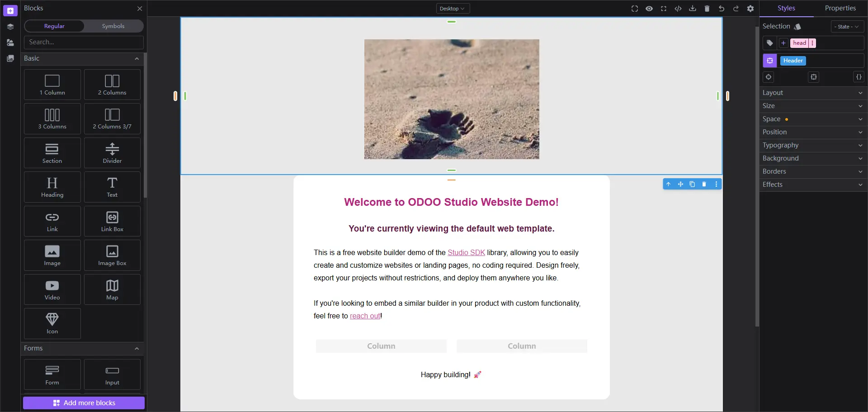Switch to the Properties tab
Image resolution: width=868 pixels, height=412 pixels.
point(840,8)
